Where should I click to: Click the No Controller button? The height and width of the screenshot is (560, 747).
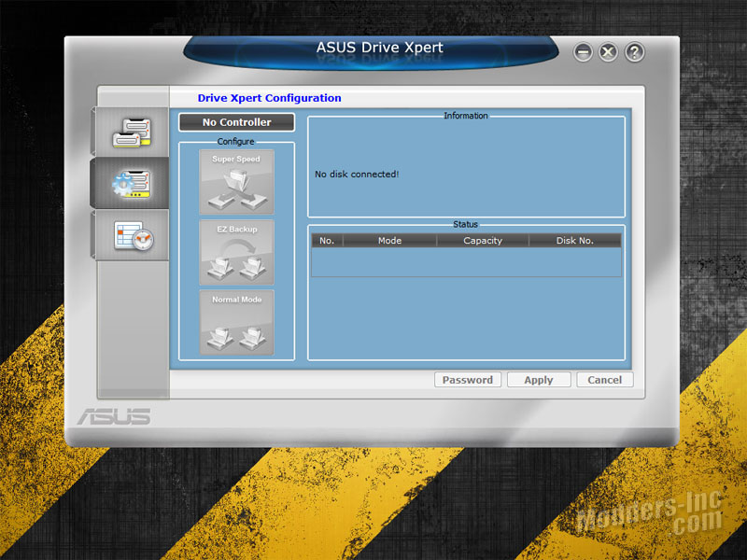pos(237,122)
